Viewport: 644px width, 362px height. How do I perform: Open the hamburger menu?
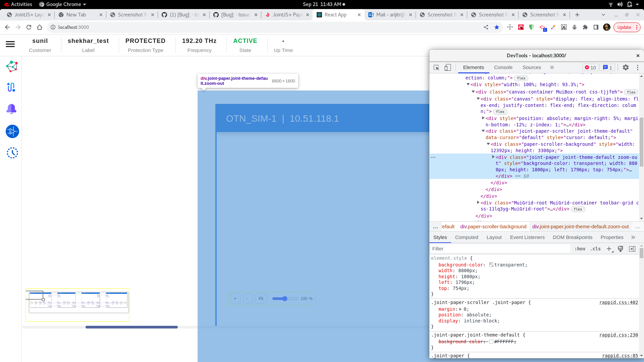[10, 44]
